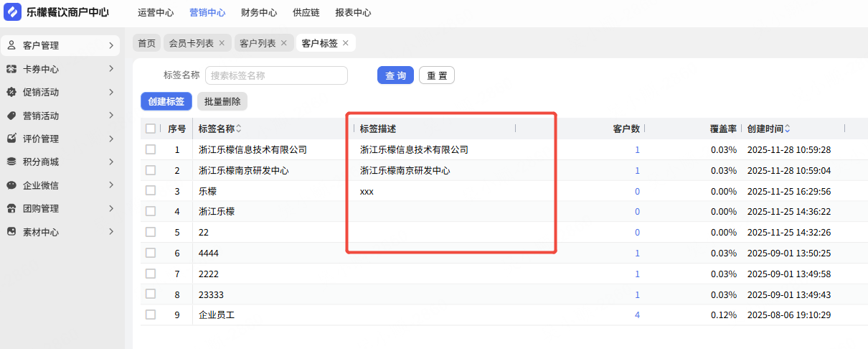868x349 pixels.
Task: Click the 企业微信 chat bubble icon
Action: click(11, 185)
